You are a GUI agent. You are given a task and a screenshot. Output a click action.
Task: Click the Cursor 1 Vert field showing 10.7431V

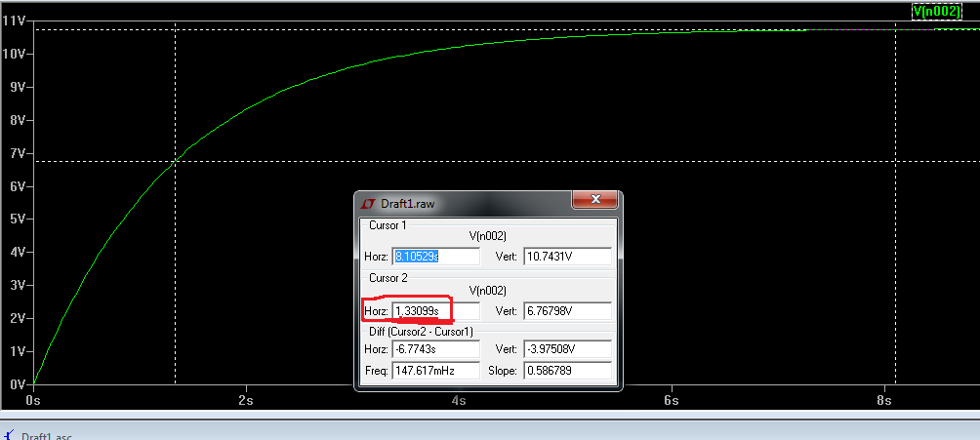[567, 257]
